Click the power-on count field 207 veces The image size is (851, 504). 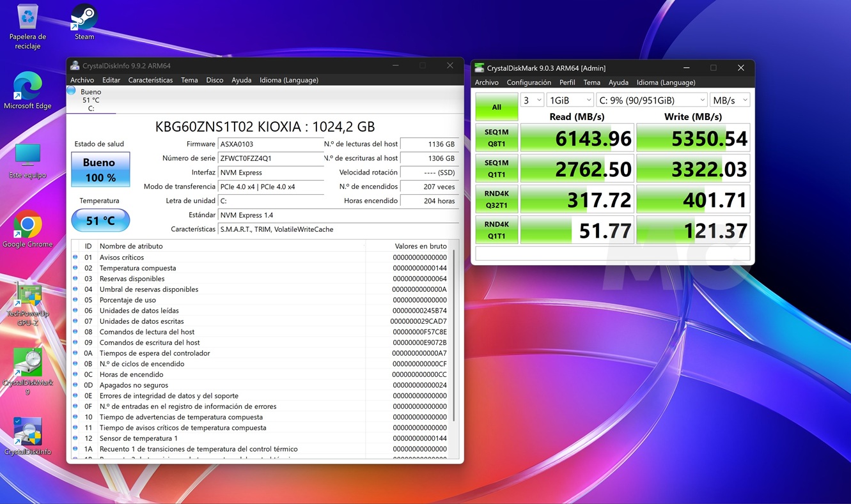coord(429,187)
